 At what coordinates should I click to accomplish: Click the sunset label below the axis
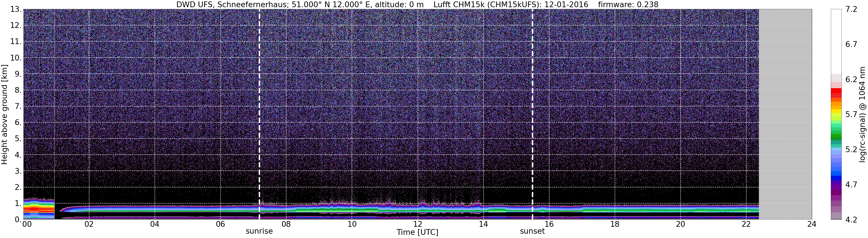(x=532, y=231)
